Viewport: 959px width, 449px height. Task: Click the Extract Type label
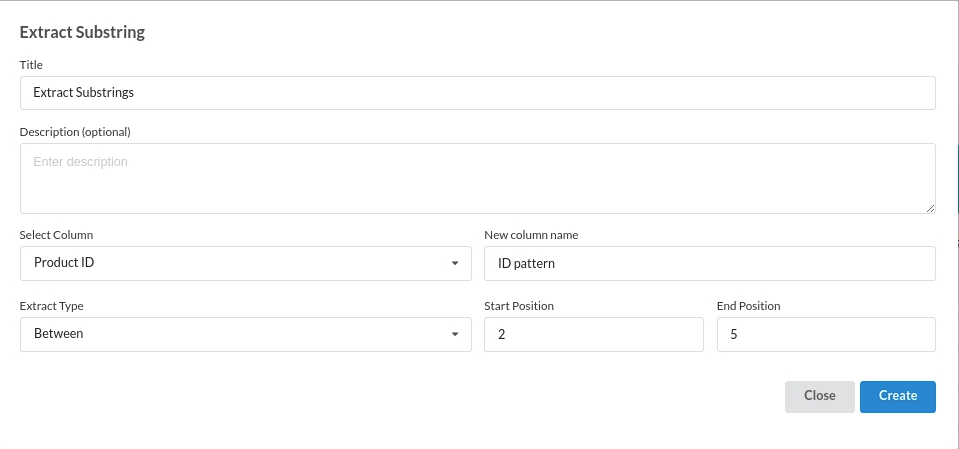tap(51, 306)
